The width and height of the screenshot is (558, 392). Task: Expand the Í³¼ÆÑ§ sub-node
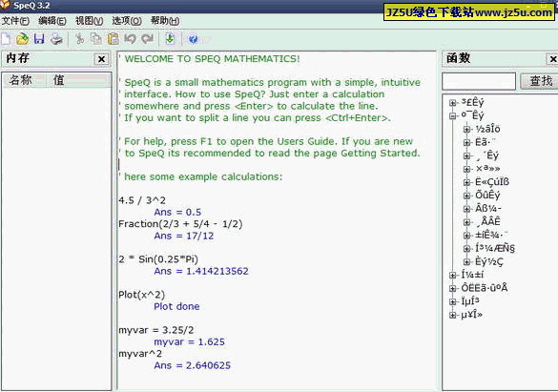tap(466, 248)
